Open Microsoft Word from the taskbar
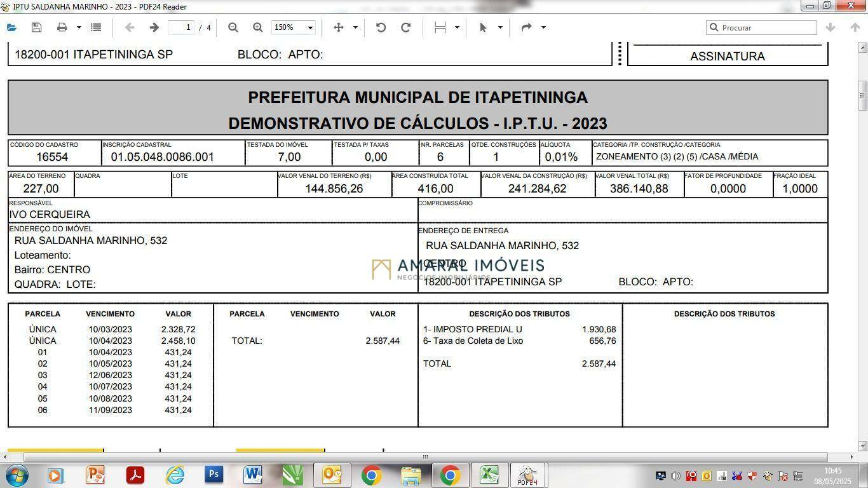868x488 pixels. (253, 475)
